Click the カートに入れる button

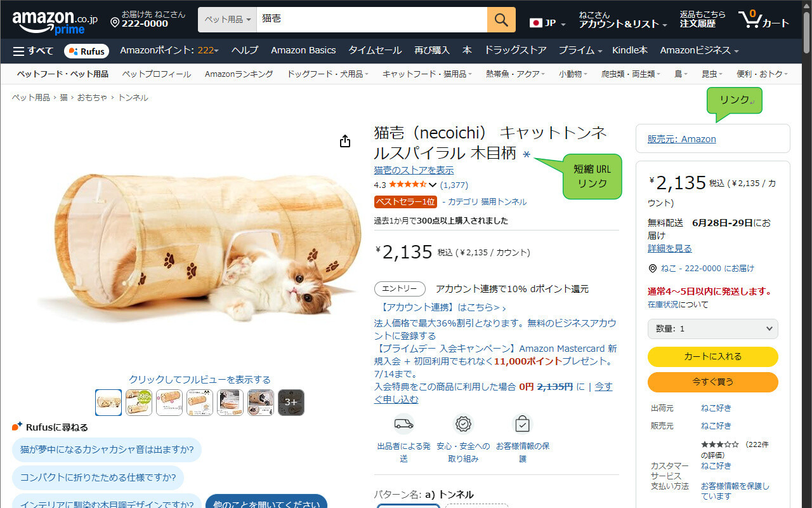pyautogui.click(x=713, y=357)
